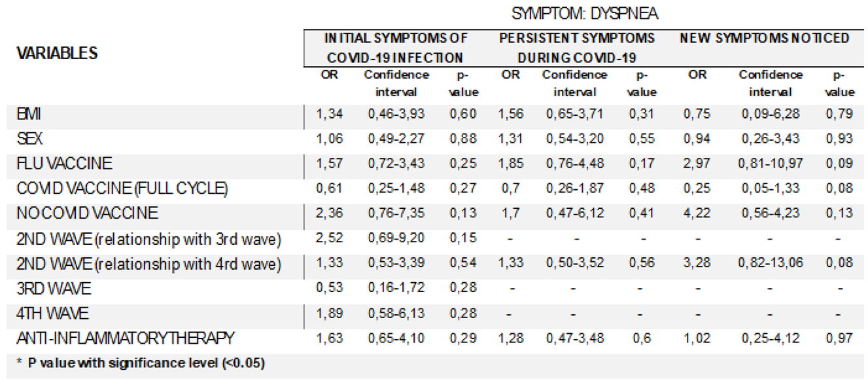Click the Initial Symptoms of COVID-19 Infection header
The width and height of the screenshot is (868, 383).
[x=396, y=48]
